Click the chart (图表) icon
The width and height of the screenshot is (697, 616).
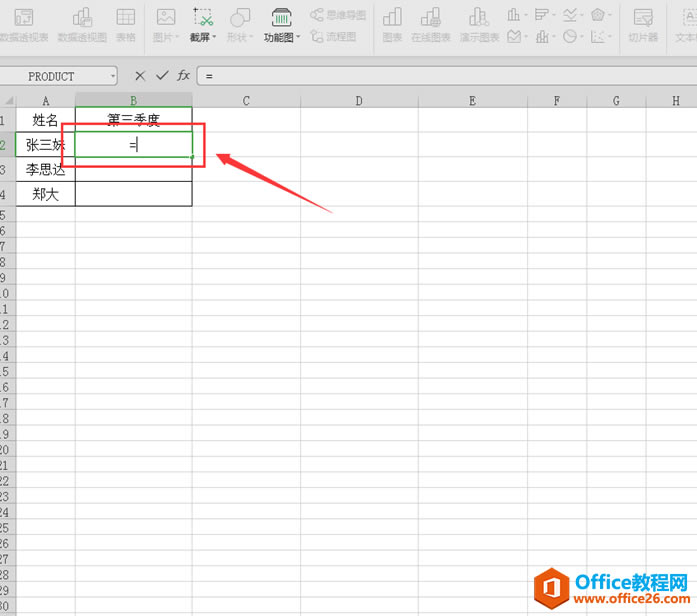click(x=392, y=18)
